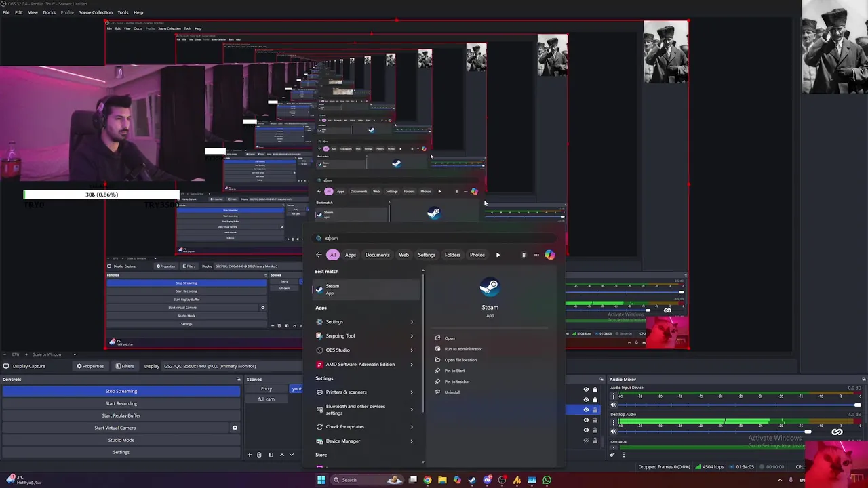Expand Device Manager result chevron
868x488 pixels.
pos(411,441)
